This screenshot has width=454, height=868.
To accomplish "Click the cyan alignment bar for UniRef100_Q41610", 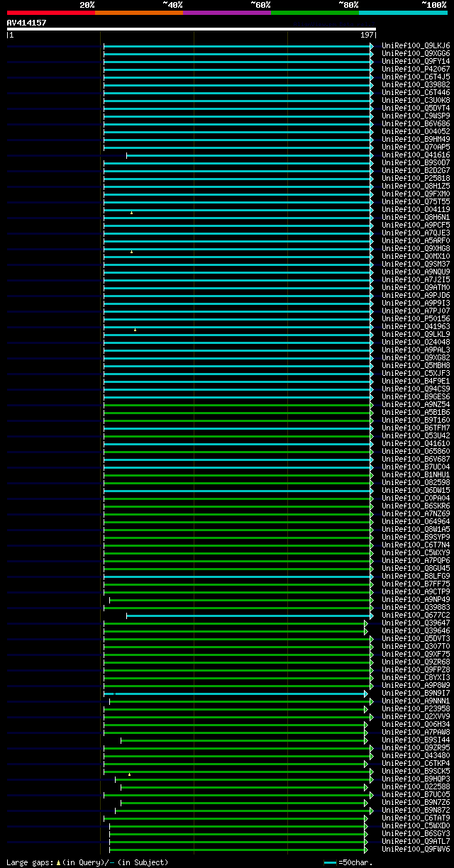I will [x=238, y=443].
